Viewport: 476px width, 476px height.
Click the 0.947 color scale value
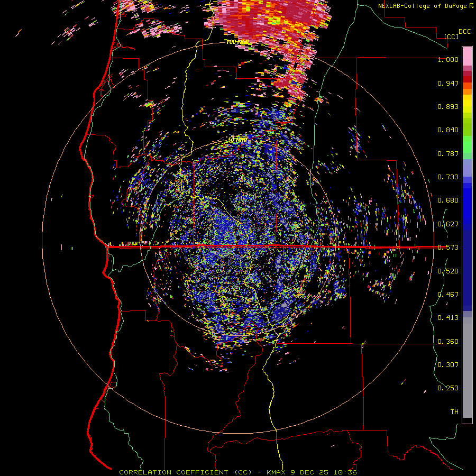tap(448, 83)
